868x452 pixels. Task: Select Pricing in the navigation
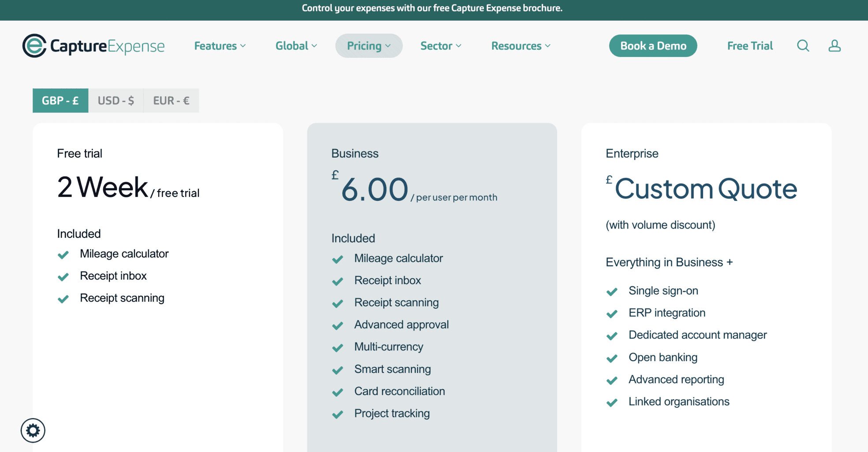pos(369,45)
